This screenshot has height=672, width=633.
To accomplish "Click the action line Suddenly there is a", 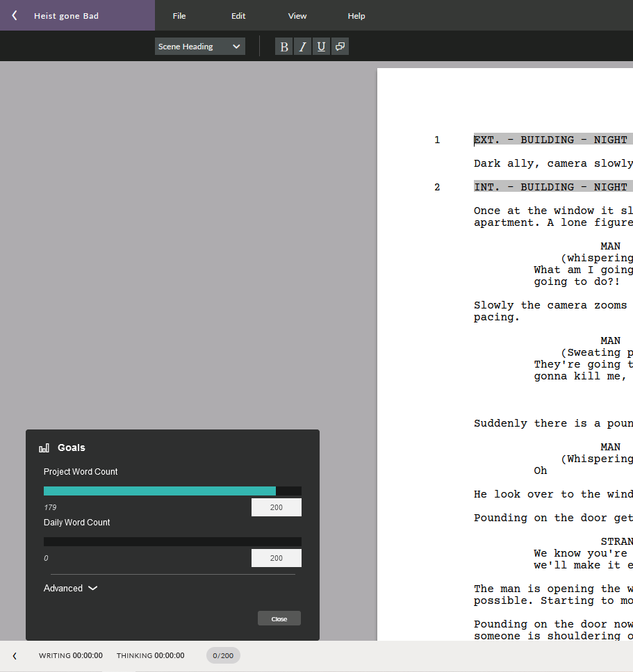I will pos(553,423).
